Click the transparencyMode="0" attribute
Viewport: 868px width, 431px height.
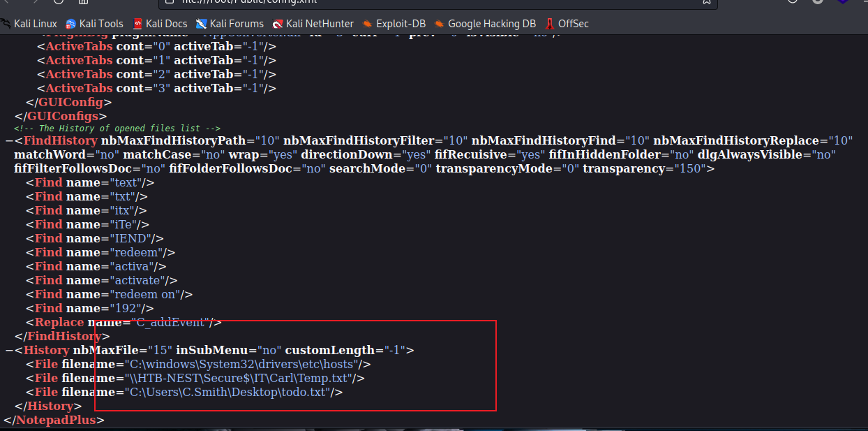point(508,168)
